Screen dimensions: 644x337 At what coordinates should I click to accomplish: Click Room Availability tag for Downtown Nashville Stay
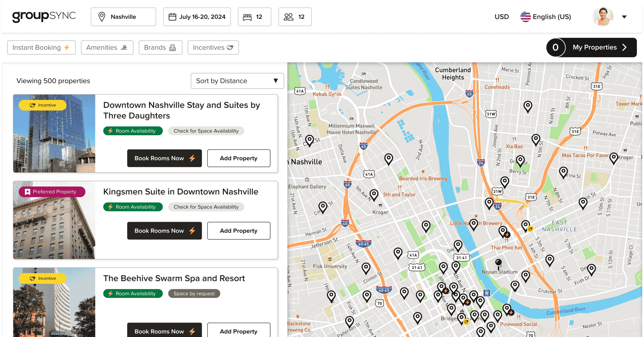(133, 131)
